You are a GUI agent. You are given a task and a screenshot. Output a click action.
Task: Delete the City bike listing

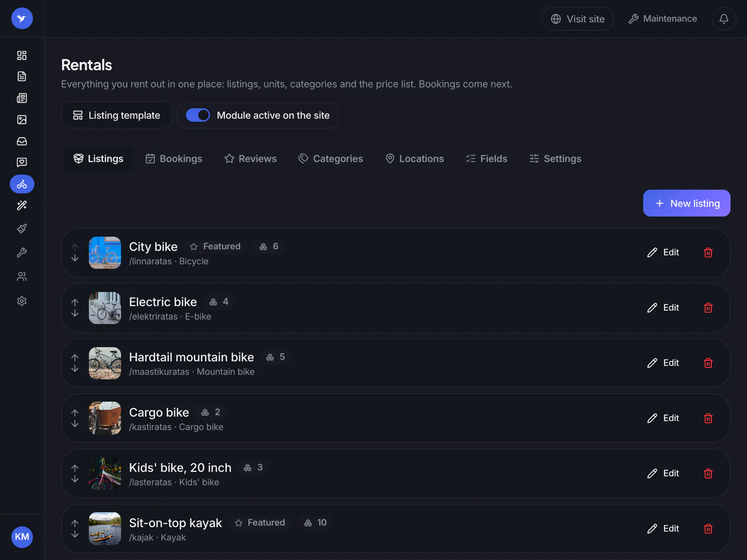708,252
